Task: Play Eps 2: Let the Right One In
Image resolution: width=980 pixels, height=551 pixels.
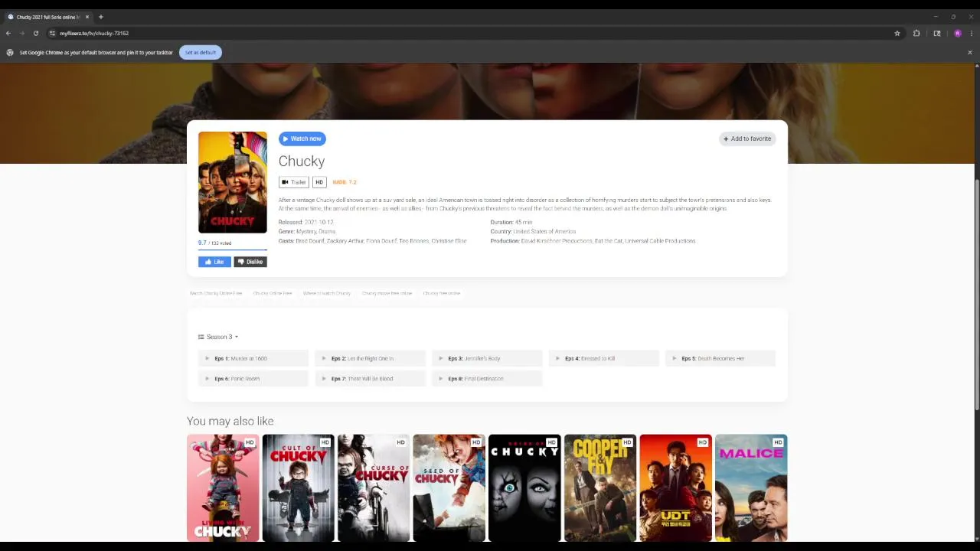Action: [x=370, y=358]
